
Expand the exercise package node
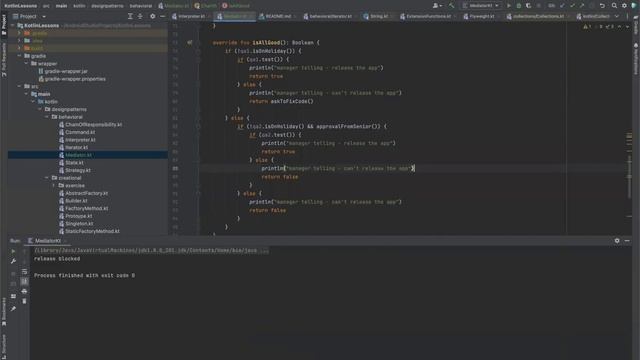(x=53, y=186)
